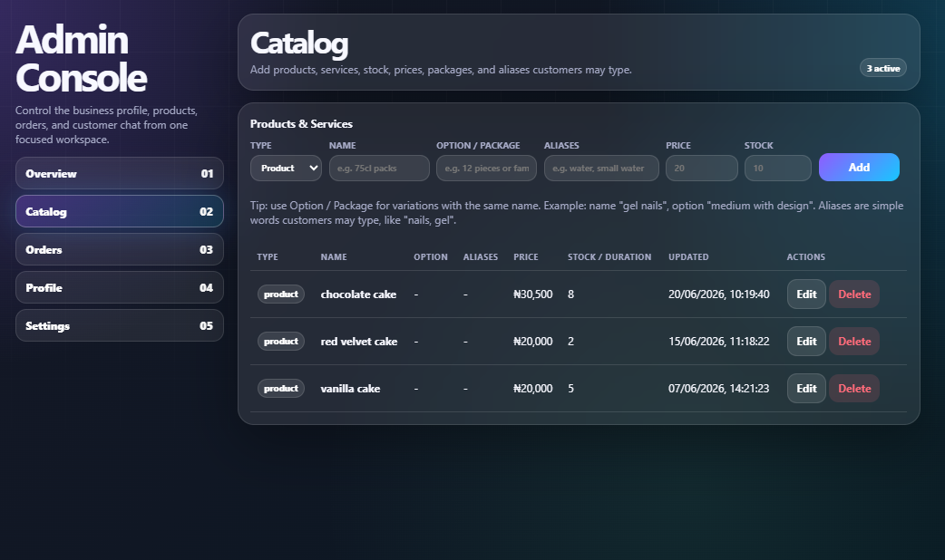Click the Add button
Viewport: 945px width, 560px height.
click(859, 168)
